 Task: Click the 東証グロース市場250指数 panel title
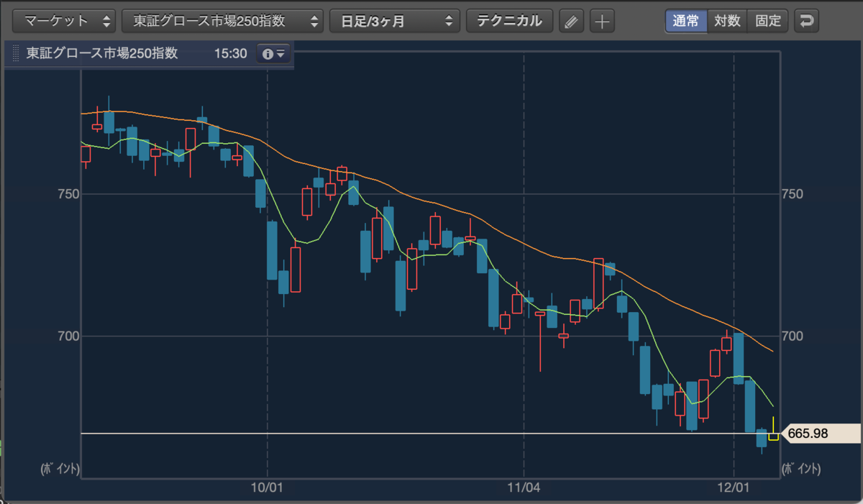[x=102, y=54]
